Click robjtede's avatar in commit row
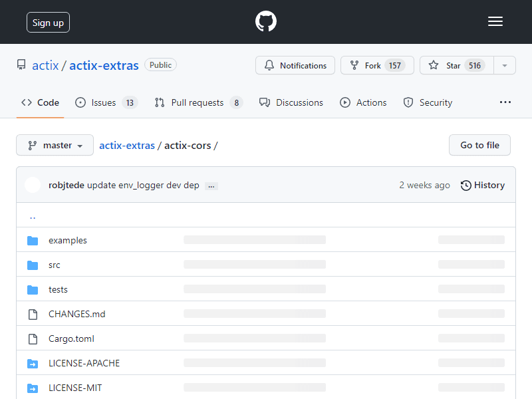The width and height of the screenshot is (532, 399). click(x=33, y=186)
